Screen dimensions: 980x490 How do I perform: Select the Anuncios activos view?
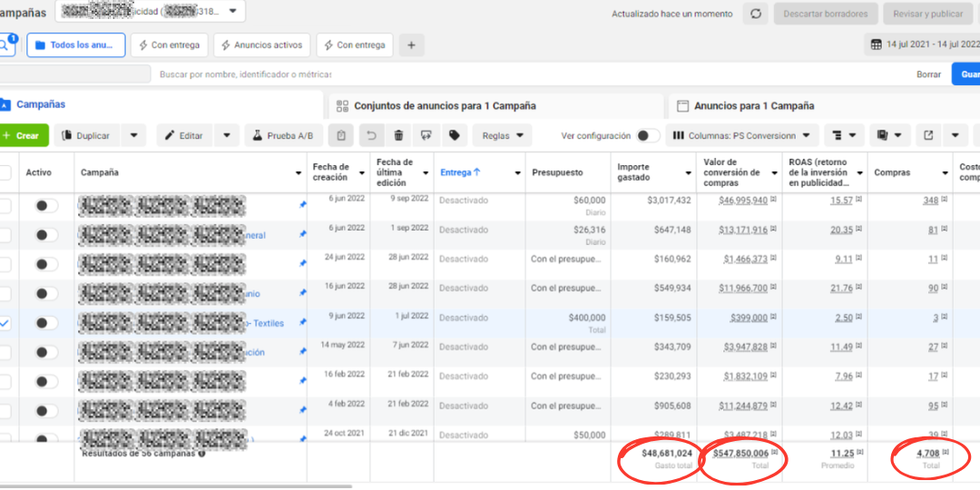pyautogui.click(x=262, y=45)
